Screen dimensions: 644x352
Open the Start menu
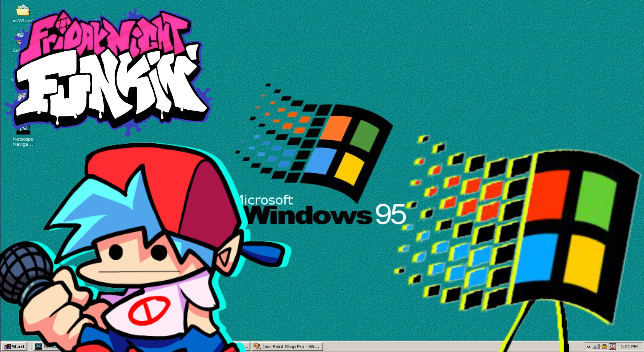tap(14, 346)
